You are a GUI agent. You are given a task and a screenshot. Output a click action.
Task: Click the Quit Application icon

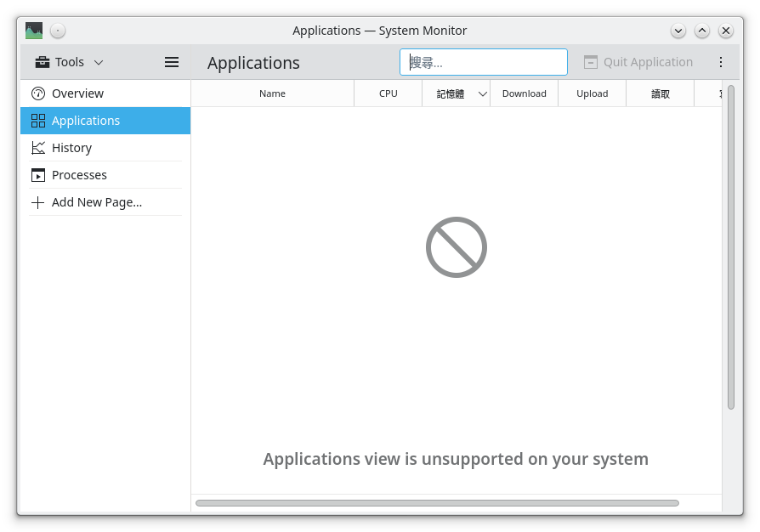[x=590, y=61]
